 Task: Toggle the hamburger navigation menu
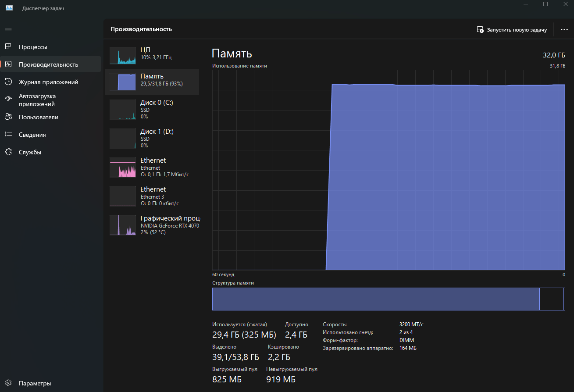click(8, 29)
